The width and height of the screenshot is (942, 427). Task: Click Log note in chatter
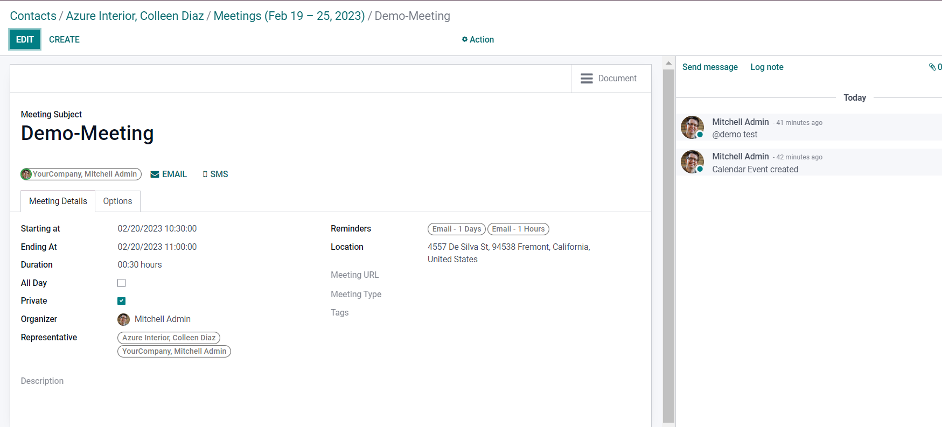767,67
